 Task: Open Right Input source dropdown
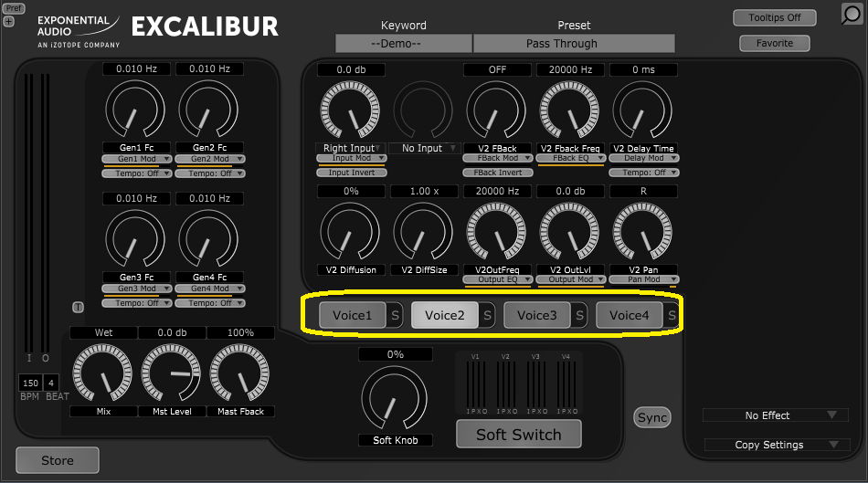(x=352, y=148)
